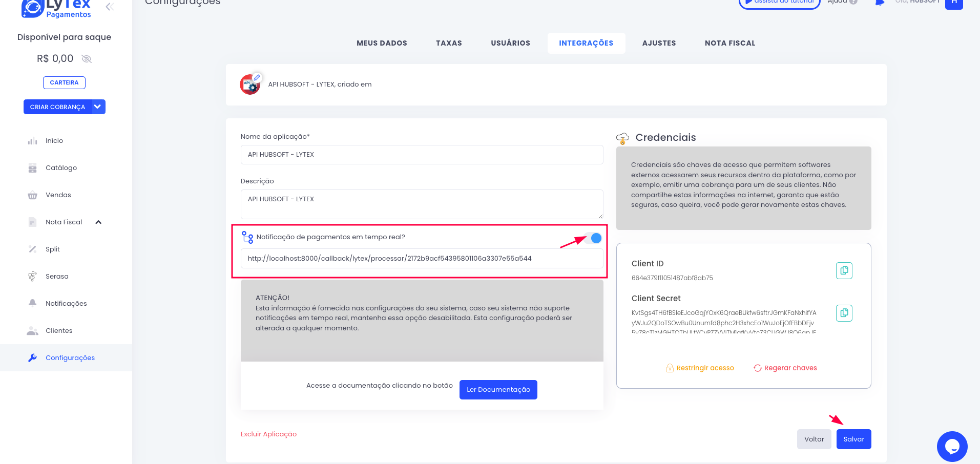The width and height of the screenshot is (980, 464).
Task: Click the Clientes people icon
Action: [33, 331]
